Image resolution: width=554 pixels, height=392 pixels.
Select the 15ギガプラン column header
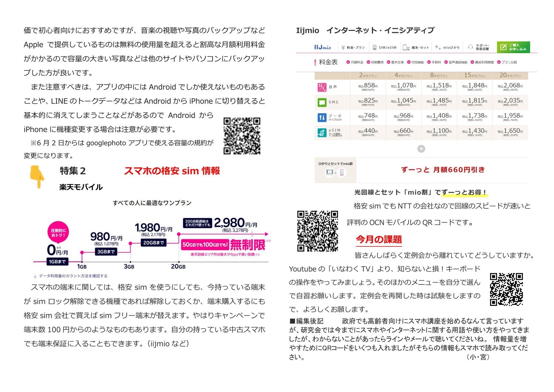(475, 75)
